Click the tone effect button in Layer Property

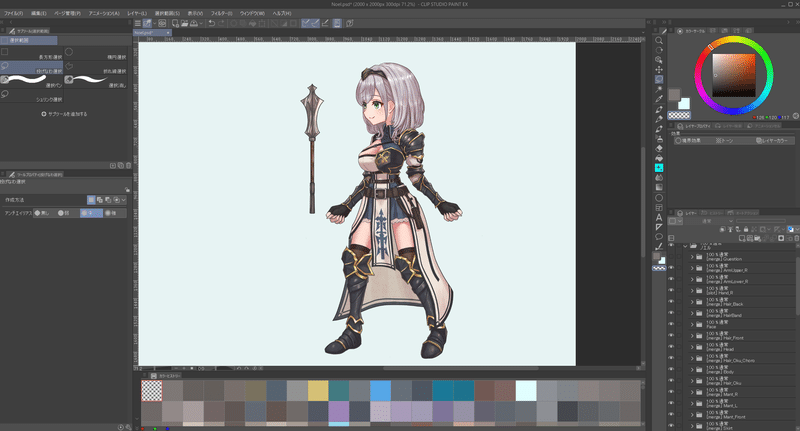[x=724, y=140]
